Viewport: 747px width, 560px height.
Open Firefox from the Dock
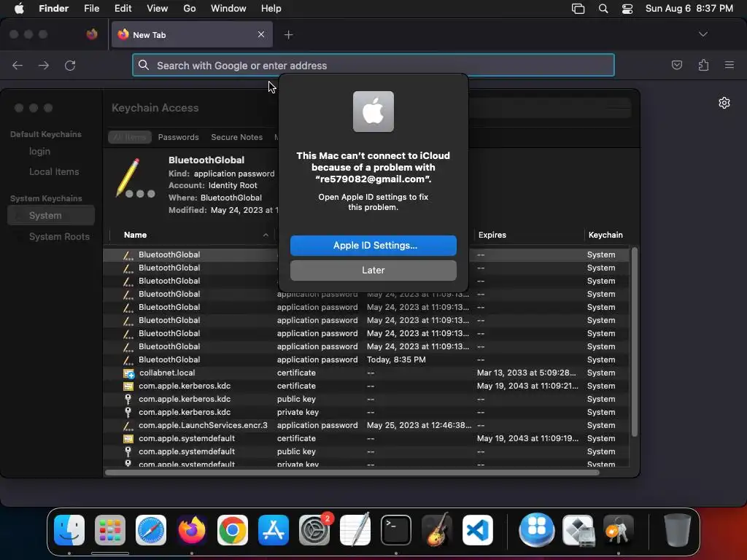point(192,530)
